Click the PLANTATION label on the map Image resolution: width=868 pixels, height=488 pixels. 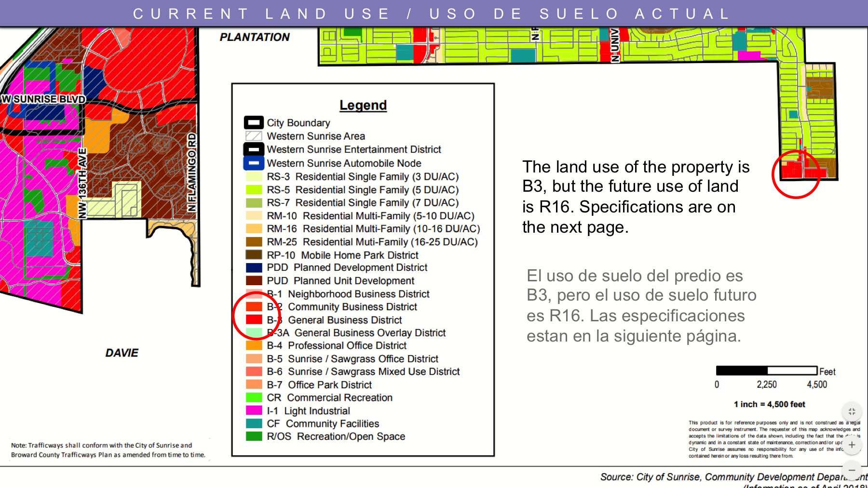[x=255, y=37]
